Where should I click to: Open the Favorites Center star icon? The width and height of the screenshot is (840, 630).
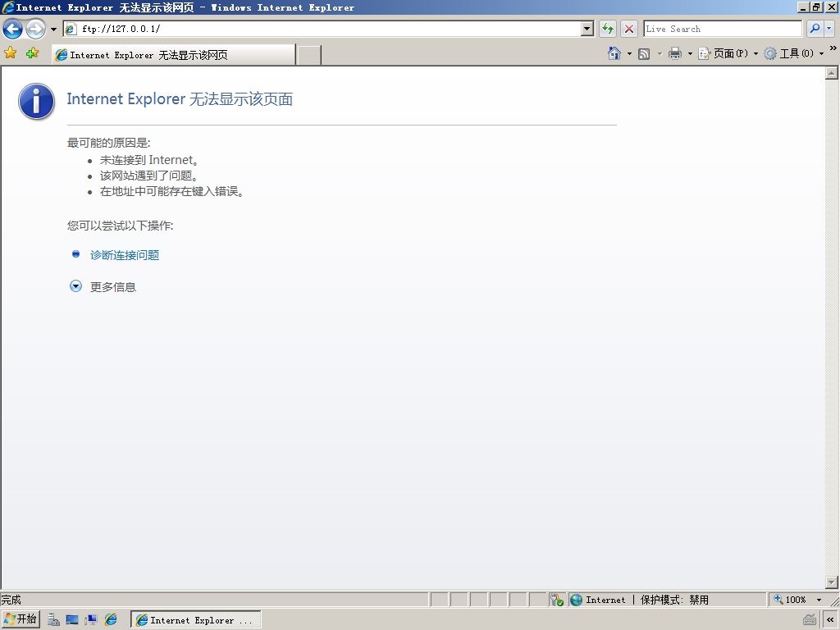click(10, 52)
